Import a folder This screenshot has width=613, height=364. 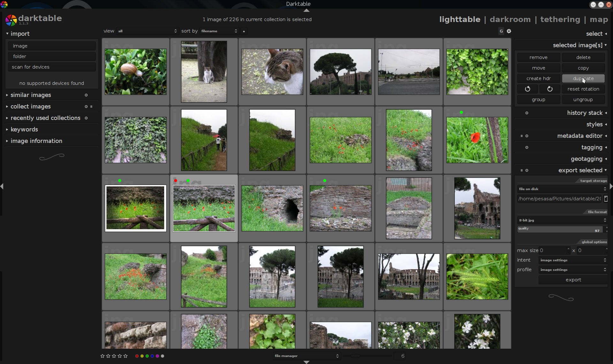click(52, 56)
